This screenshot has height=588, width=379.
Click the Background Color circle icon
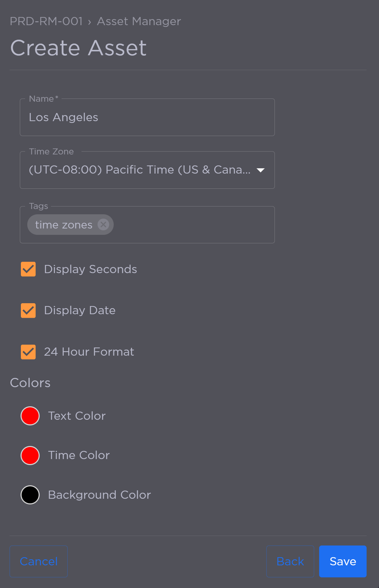[30, 494]
